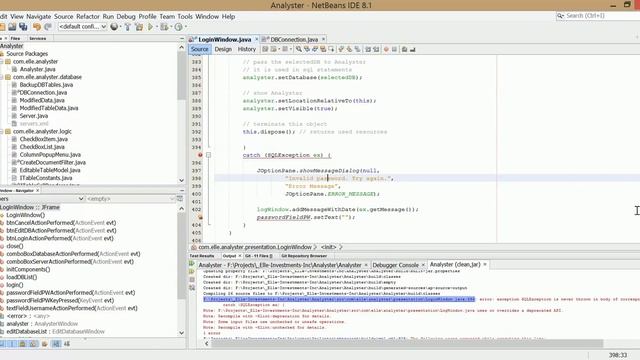
Task: Click the toggle breakpoint red circle icon
Action: click(386, 49)
